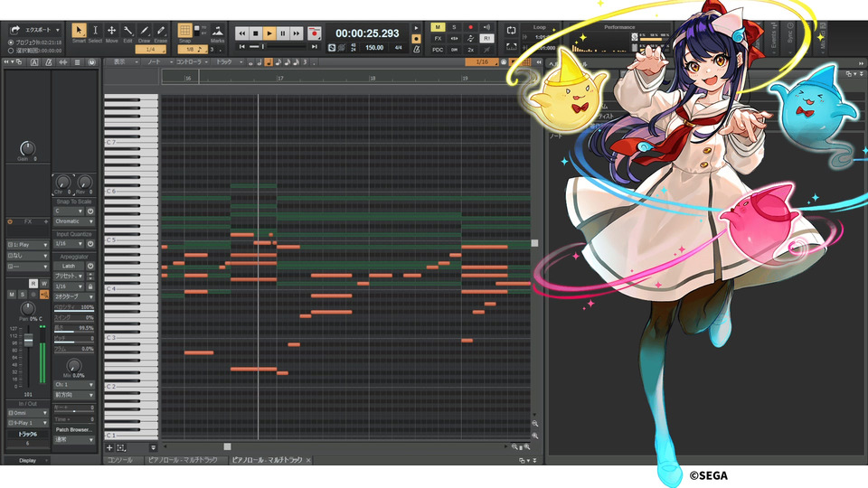Pause the transport
The image size is (868, 488).
click(282, 33)
